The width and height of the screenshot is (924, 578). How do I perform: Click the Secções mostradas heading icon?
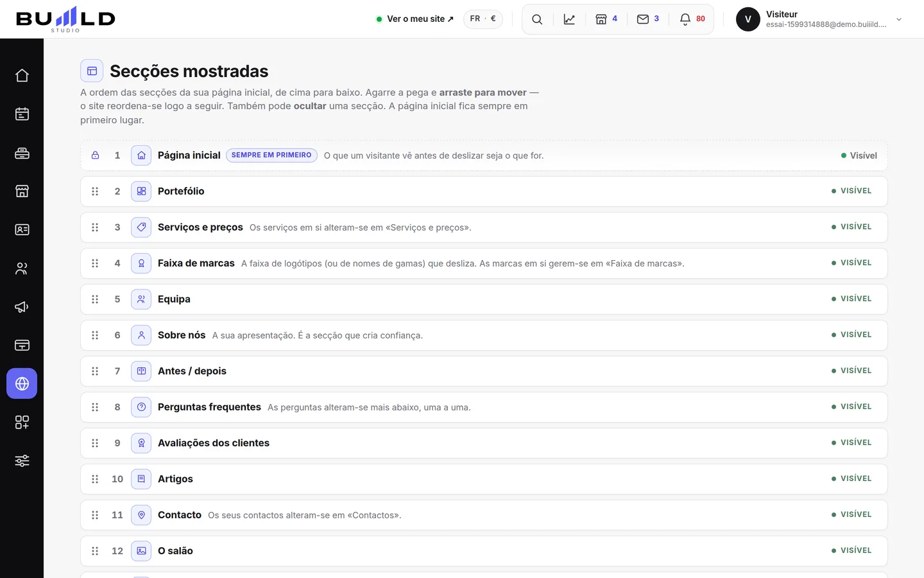[x=92, y=71]
